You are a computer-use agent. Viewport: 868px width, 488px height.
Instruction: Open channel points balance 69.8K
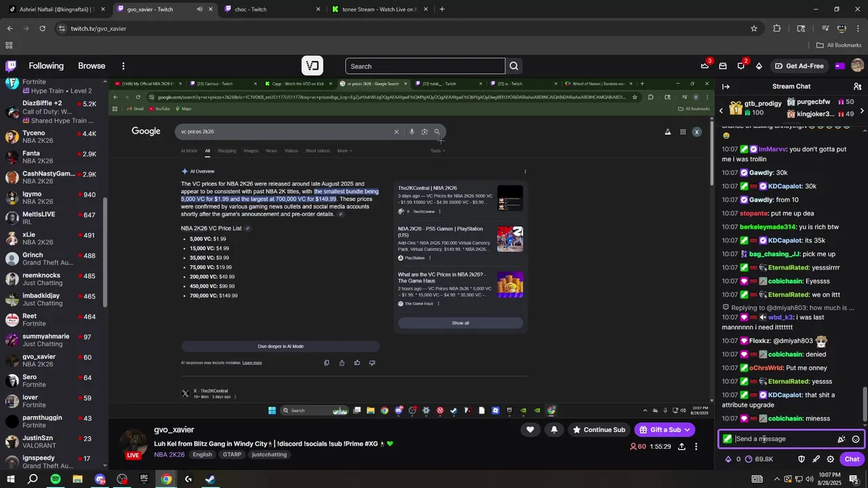tap(759, 459)
